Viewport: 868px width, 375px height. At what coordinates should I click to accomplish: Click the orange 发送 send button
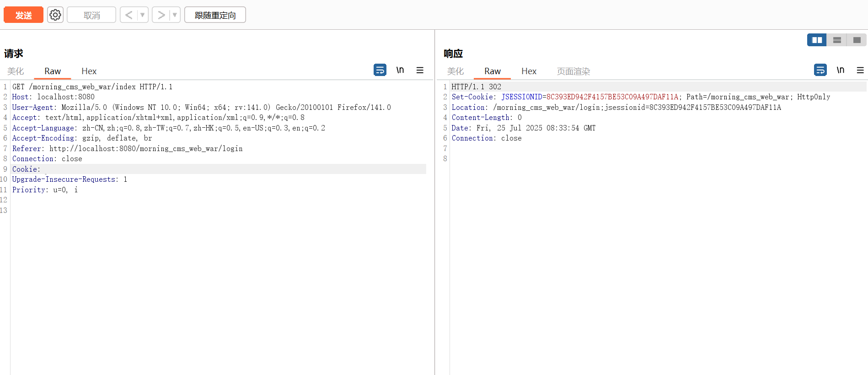23,15
